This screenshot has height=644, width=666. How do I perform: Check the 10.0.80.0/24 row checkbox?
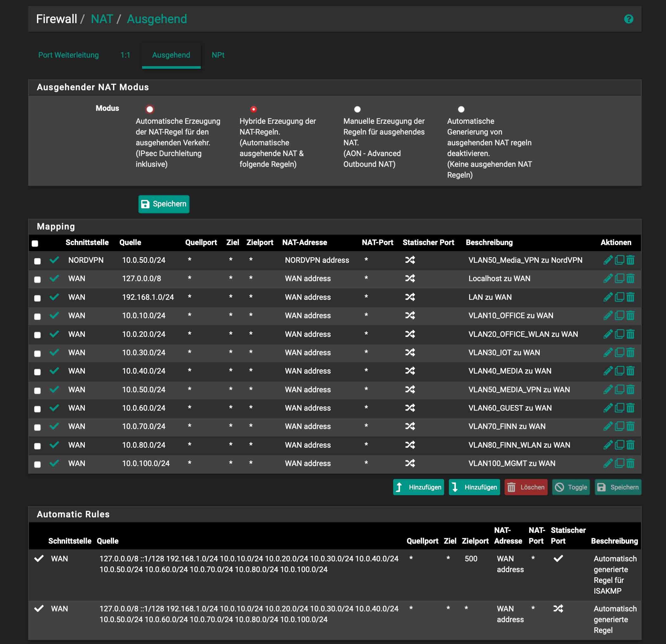tap(37, 446)
